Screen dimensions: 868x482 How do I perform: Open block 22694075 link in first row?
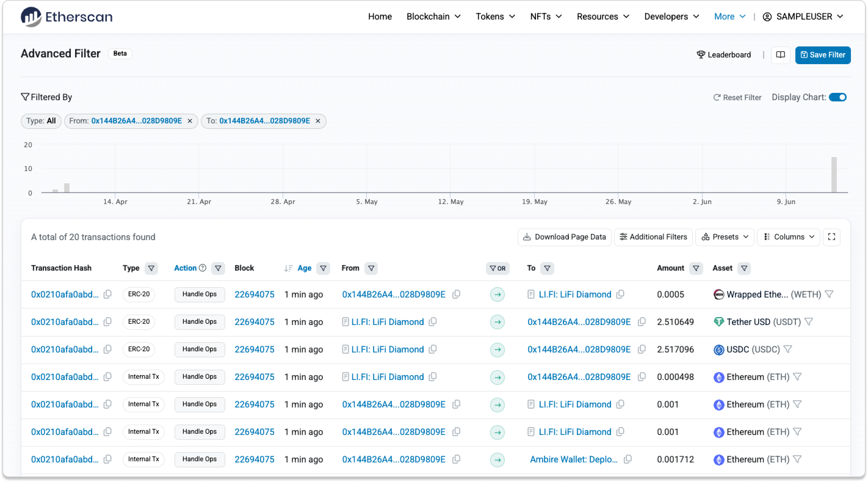[x=255, y=294]
